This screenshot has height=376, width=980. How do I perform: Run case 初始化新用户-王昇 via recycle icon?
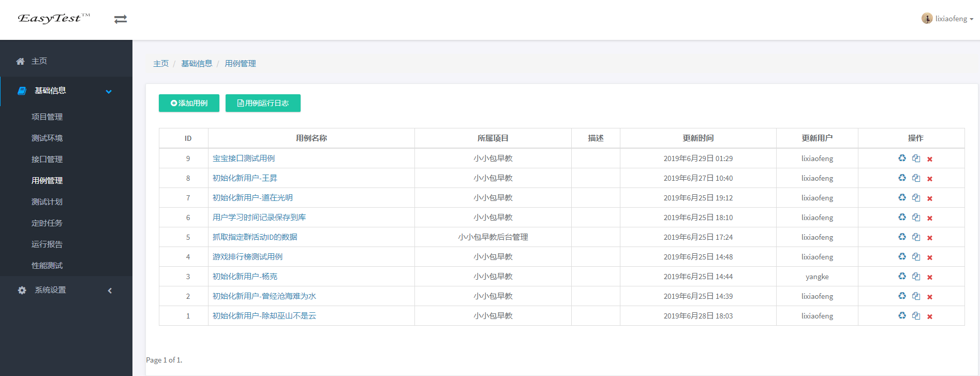[902, 178]
